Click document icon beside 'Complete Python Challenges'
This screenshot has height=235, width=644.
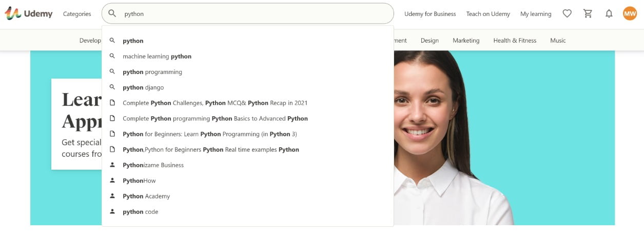[x=112, y=103]
